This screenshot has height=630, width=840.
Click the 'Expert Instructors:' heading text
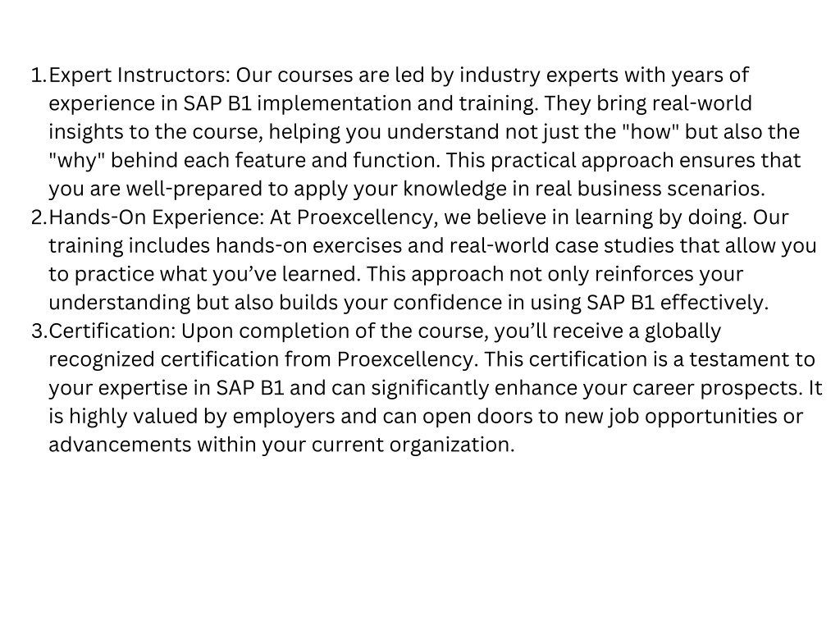[x=139, y=75]
